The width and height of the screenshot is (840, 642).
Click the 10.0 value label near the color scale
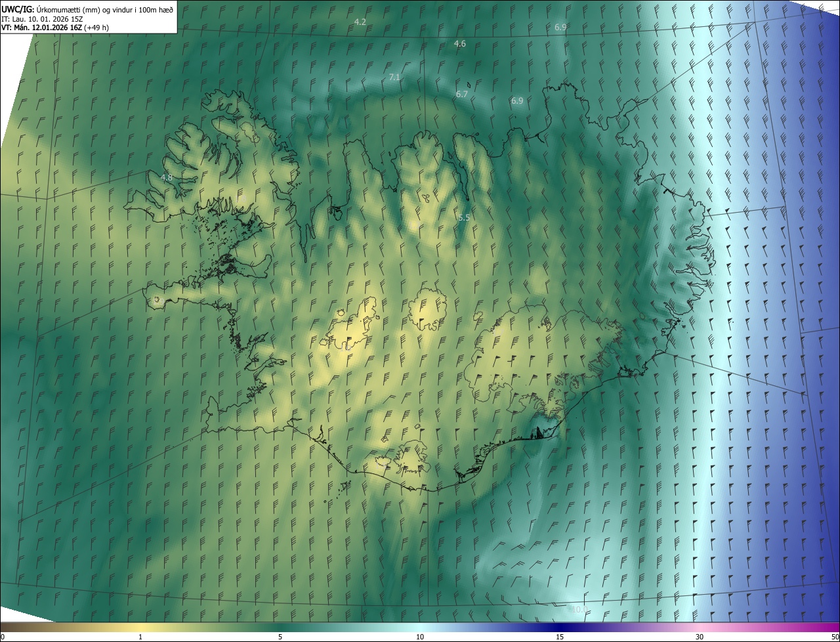(x=579, y=610)
